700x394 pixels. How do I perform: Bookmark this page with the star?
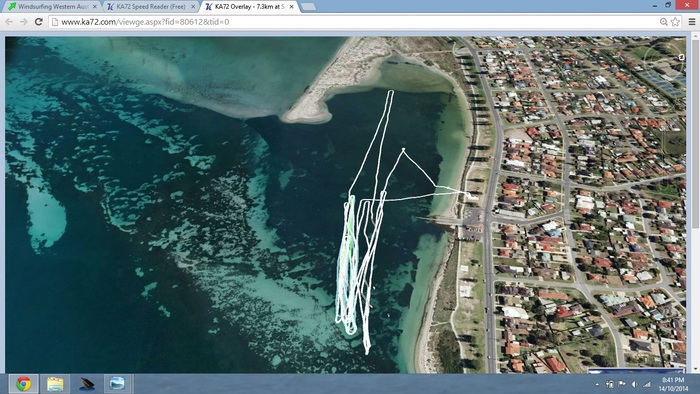tap(675, 21)
